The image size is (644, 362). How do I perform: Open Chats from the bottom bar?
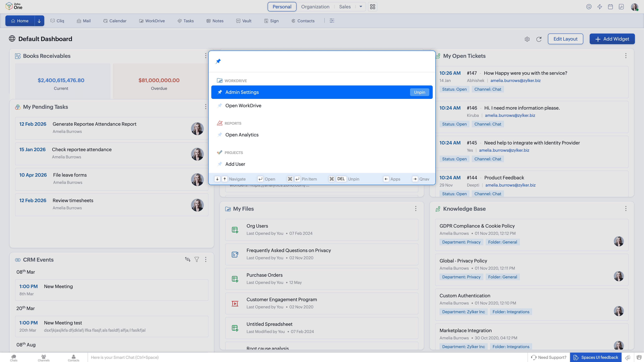[x=13, y=357]
